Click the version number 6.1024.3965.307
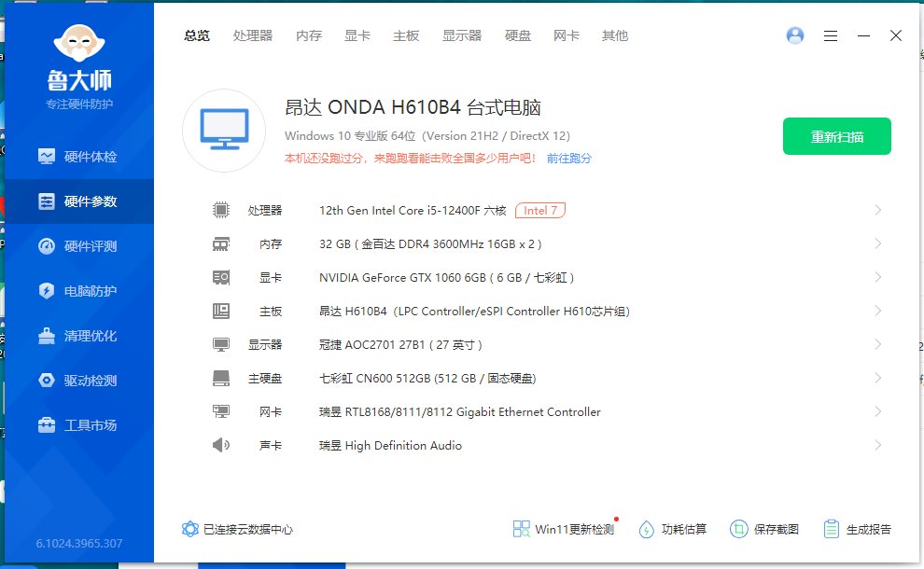 [x=79, y=543]
